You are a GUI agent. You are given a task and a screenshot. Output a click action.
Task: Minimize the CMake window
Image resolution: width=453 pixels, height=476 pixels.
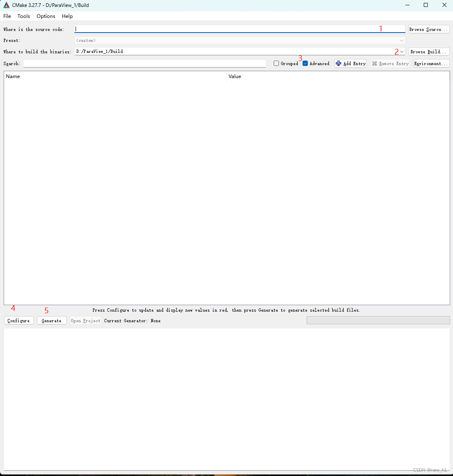click(x=407, y=5)
